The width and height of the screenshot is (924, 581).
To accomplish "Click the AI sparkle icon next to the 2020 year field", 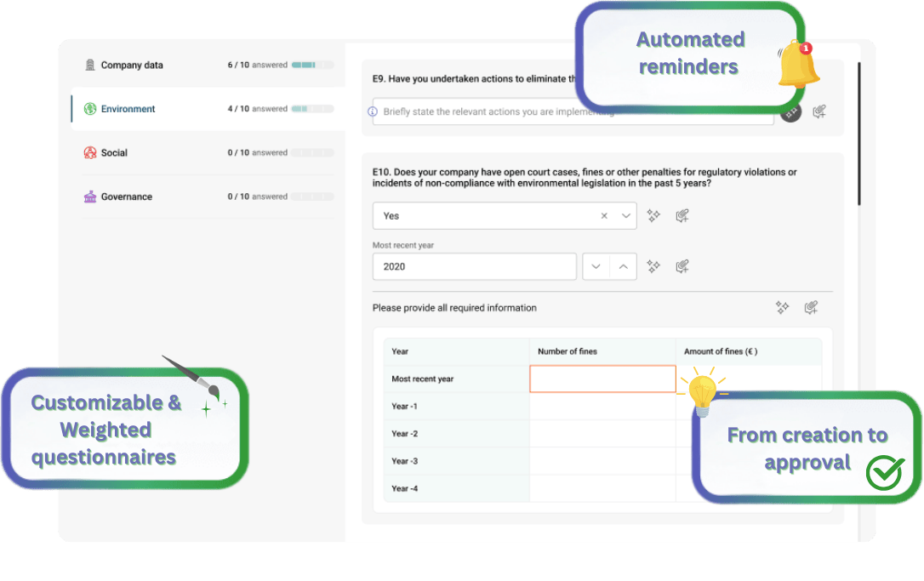I will [653, 266].
